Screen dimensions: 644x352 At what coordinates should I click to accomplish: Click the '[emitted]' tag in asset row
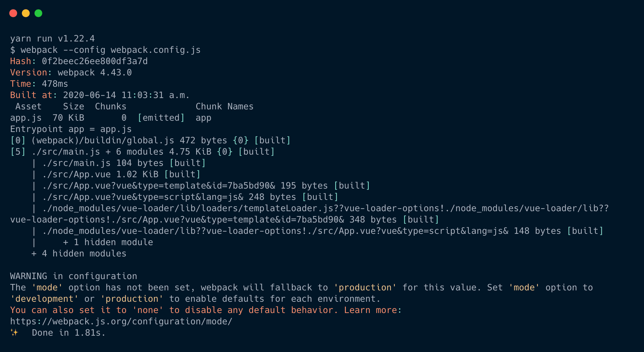click(x=161, y=118)
